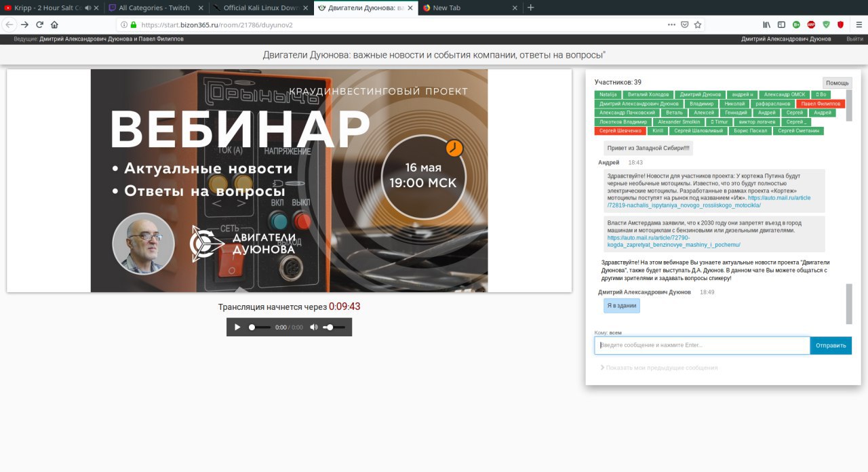Mute audio on the Kripp tab
The image size is (868, 472).
point(88,7)
